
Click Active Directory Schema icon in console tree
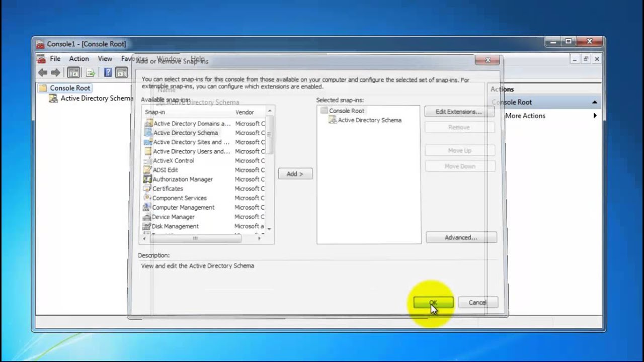(53, 99)
